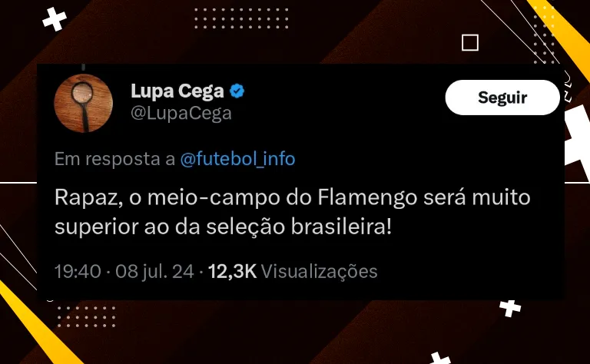Viewport: 590px width, 364px height.
Task: Click the dotted grid pattern at top center
Action: click(x=241, y=18)
